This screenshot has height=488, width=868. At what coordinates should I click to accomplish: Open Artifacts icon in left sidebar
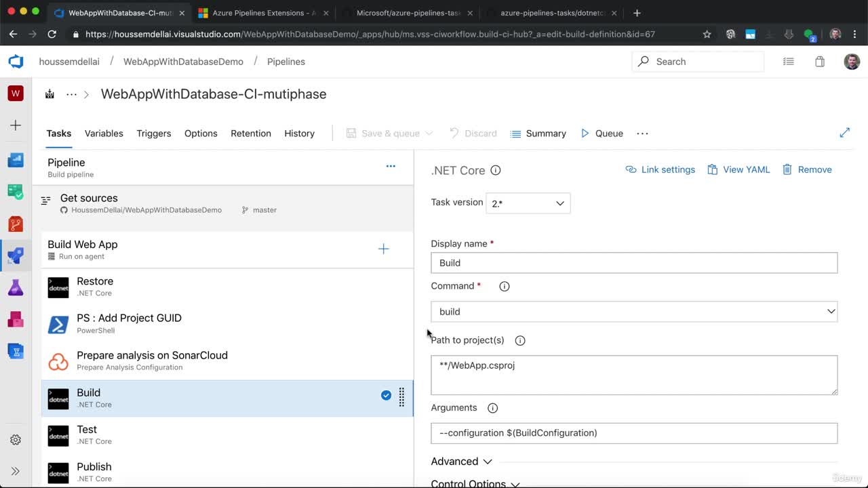pyautogui.click(x=16, y=319)
